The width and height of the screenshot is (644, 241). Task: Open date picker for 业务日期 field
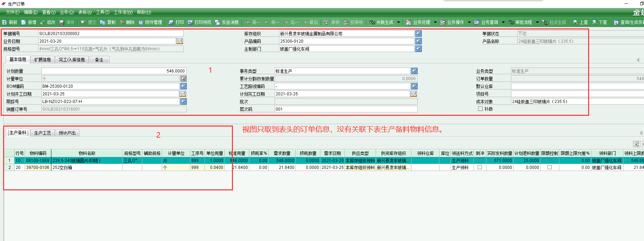pos(179,41)
